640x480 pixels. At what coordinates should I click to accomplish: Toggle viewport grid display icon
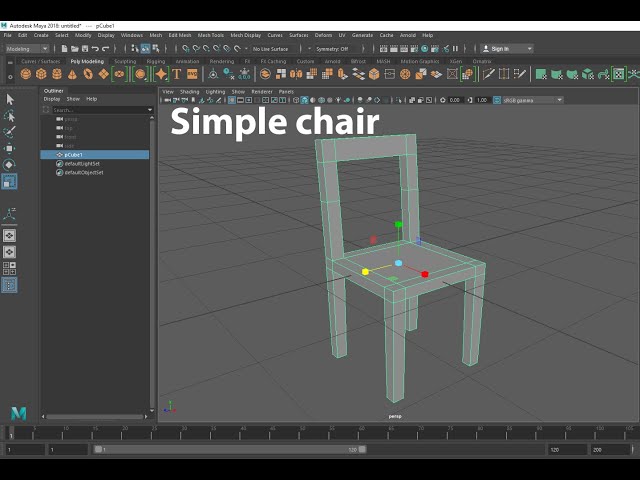click(x=232, y=100)
